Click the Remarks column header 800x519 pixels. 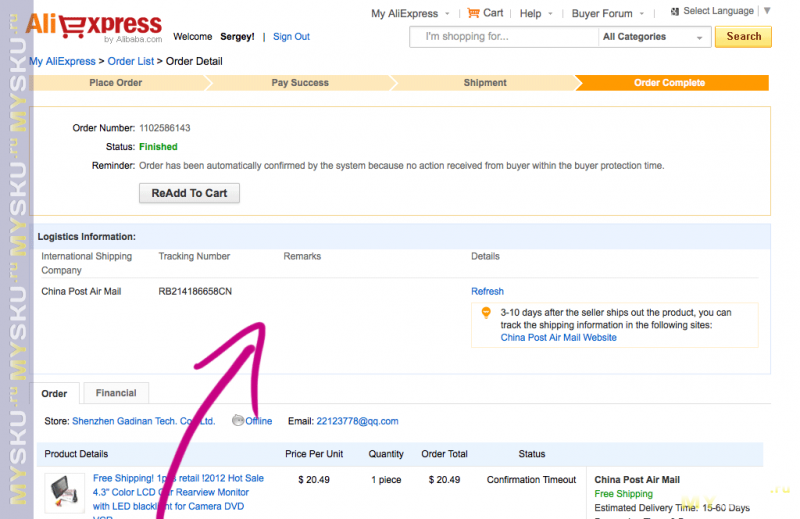(302, 256)
